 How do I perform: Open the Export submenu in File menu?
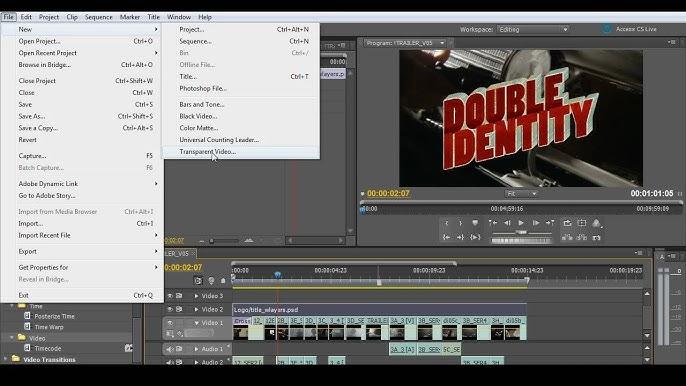(82, 252)
